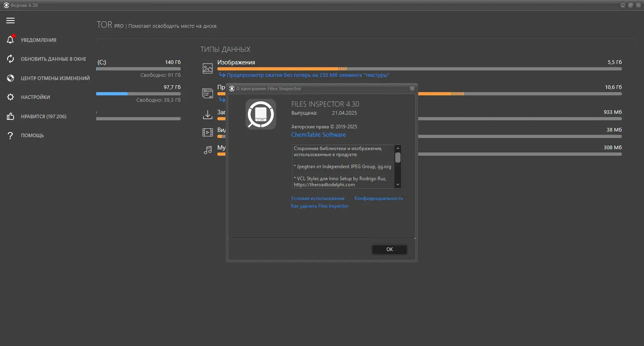Open the ChemTable Software link

(x=318, y=135)
